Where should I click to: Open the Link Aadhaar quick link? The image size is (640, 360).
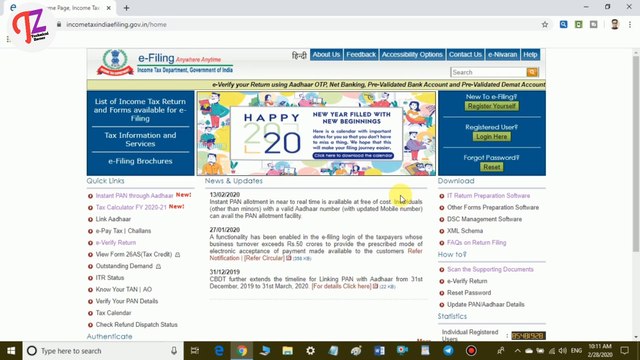pyautogui.click(x=113, y=219)
